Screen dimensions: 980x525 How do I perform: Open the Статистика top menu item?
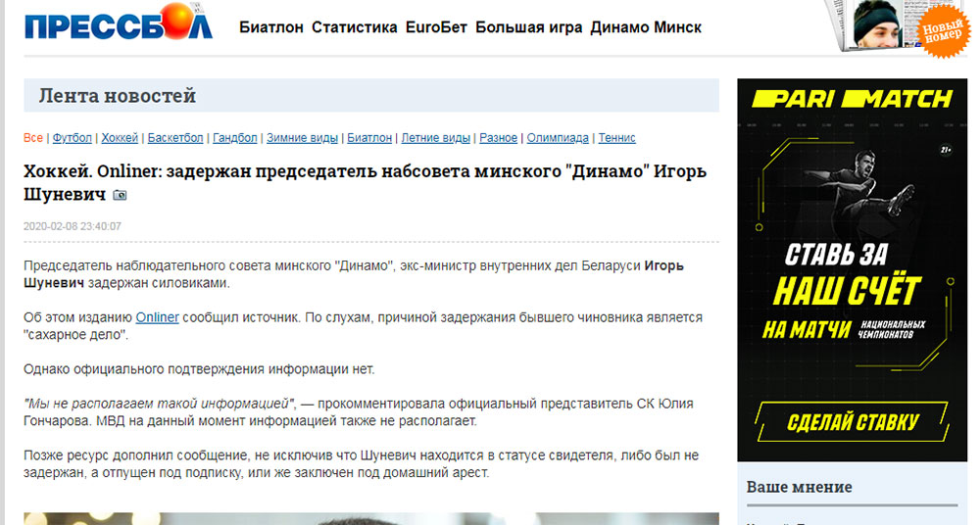[x=354, y=27]
